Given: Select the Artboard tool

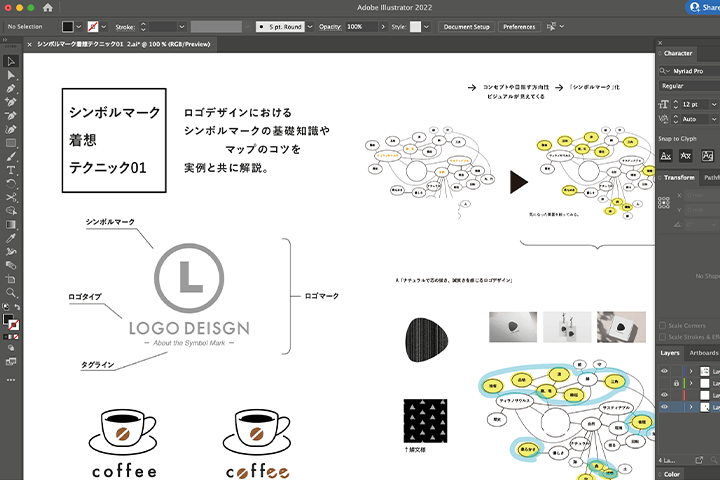Looking at the screenshot, I should pyautogui.click(x=11, y=279).
